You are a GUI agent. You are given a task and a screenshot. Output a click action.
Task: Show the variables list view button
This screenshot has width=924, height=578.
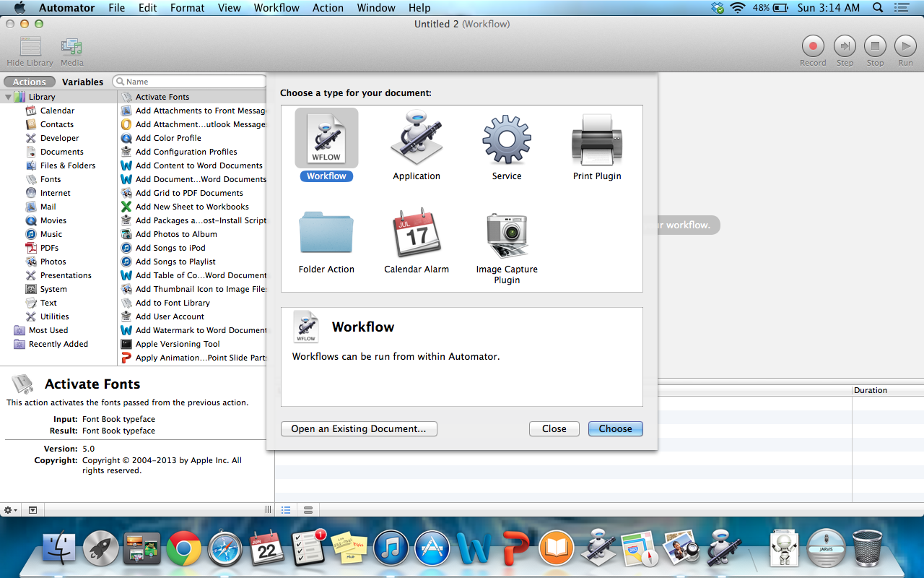point(308,510)
